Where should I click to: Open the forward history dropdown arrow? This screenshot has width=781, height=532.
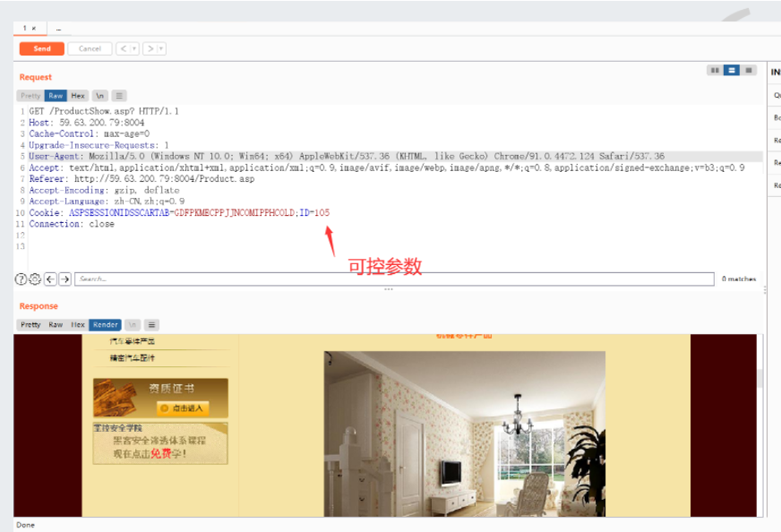pyautogui.click(x=161, y=48)
